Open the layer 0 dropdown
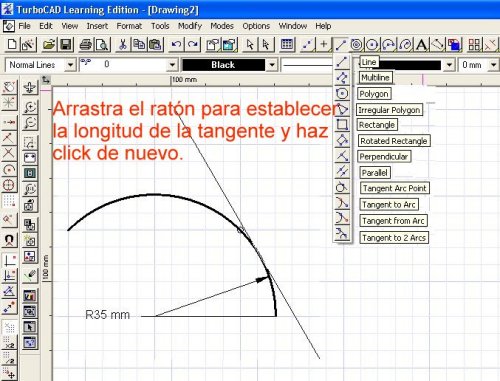Viewport: 500px width, 381px height. click(x=172, y=65)
